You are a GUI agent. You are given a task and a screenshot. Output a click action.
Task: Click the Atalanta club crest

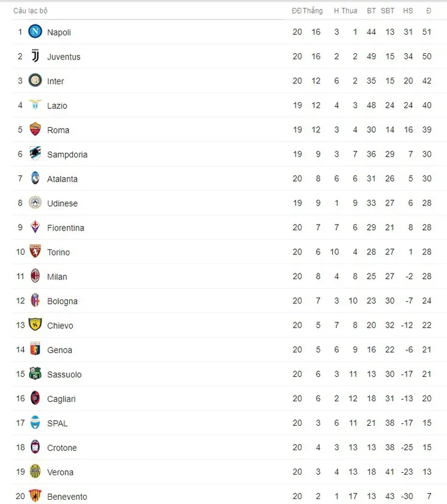[x=36, y=179]
